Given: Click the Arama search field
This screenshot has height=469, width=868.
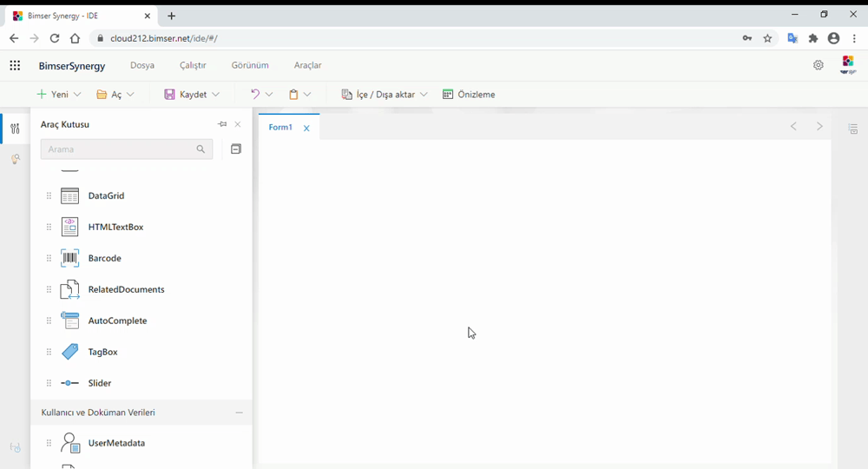Looking at the screenshot, I should pyautogui.click(x=119, y=149).
